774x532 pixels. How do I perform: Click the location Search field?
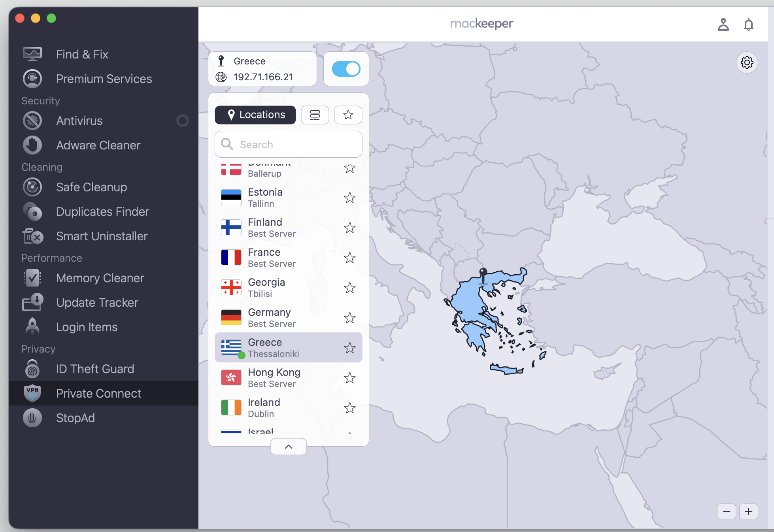289,144
